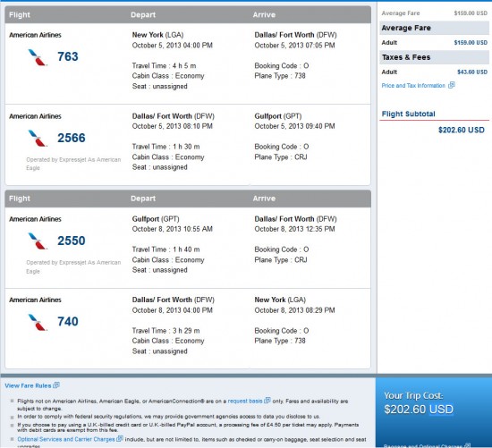Click the popup icon beside Optional Services and Carrier Charges
Image resolution: width=492 pixels, height=448 pixels.
120,438
